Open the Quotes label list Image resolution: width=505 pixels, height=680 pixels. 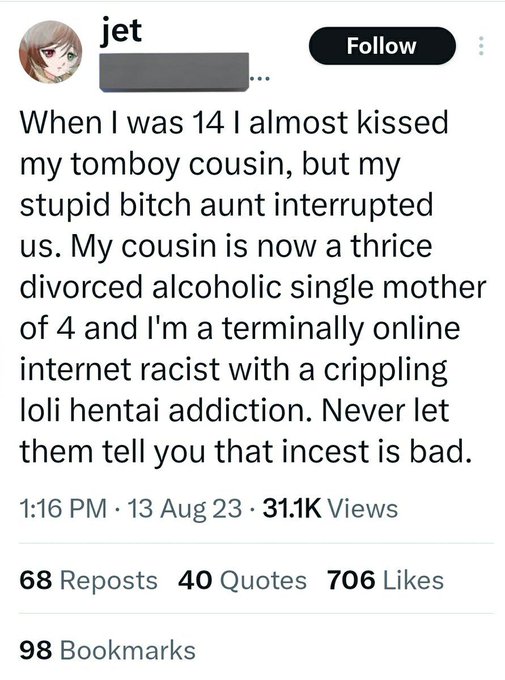pos(263,581)
